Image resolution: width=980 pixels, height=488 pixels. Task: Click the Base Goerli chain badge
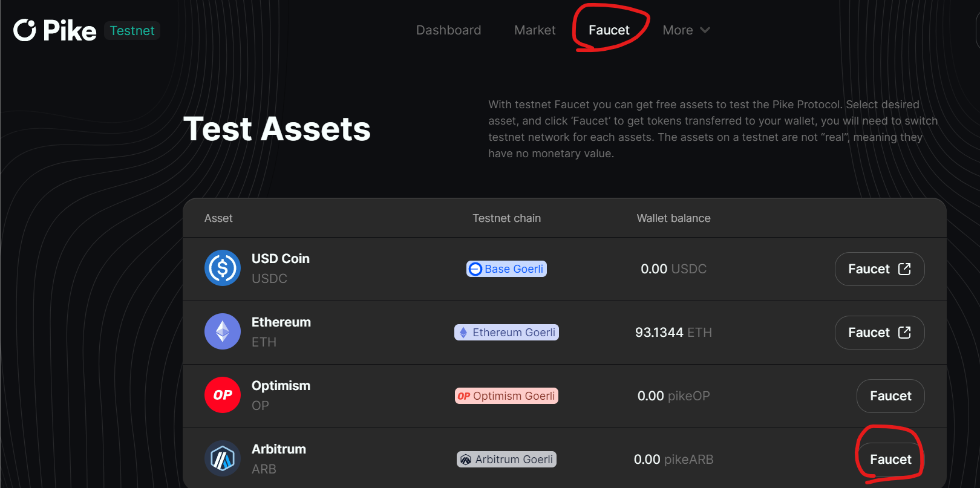506,268
